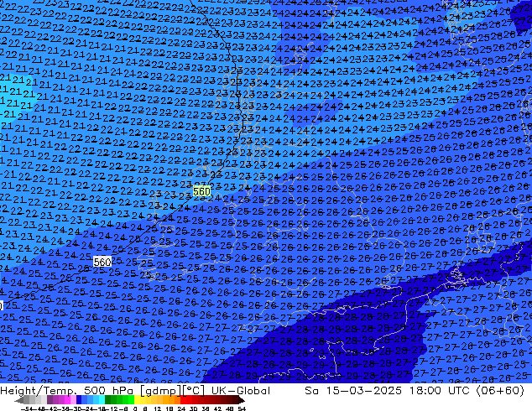
Task: Click the 'Height/Temp. 500 hPa' caption text
Action: [66, 391]
